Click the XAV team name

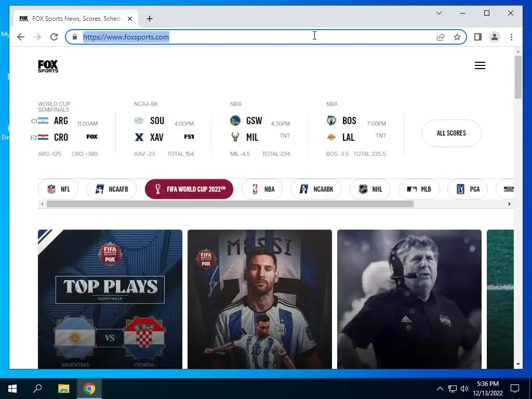point(157,137)
